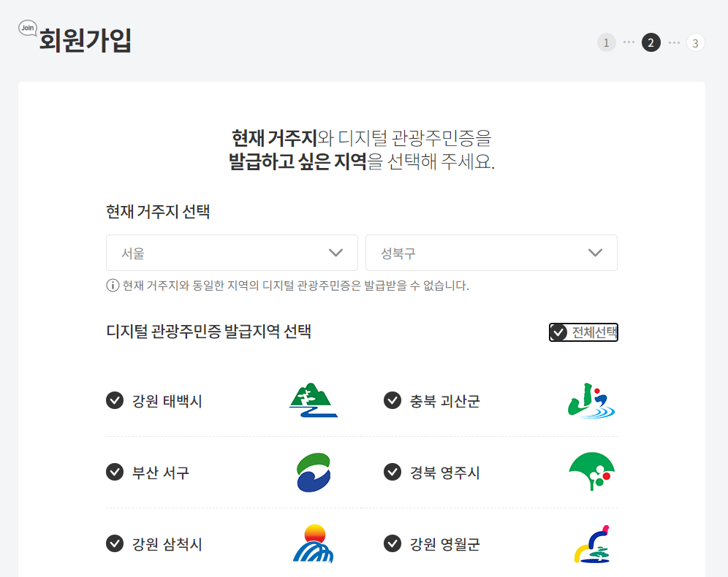Screen dimensions: 728x577
Task: Click step 1 in the progress indicator
Action: coord(606,42)
